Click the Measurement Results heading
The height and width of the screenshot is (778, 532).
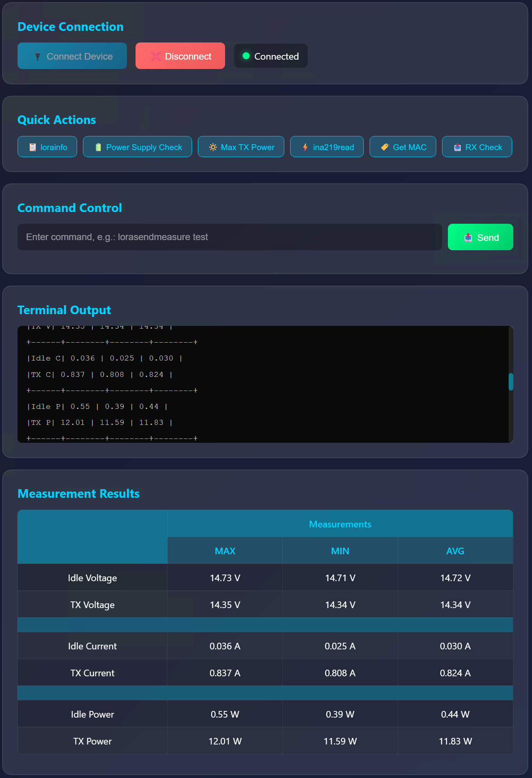click(x=79, y=493)
